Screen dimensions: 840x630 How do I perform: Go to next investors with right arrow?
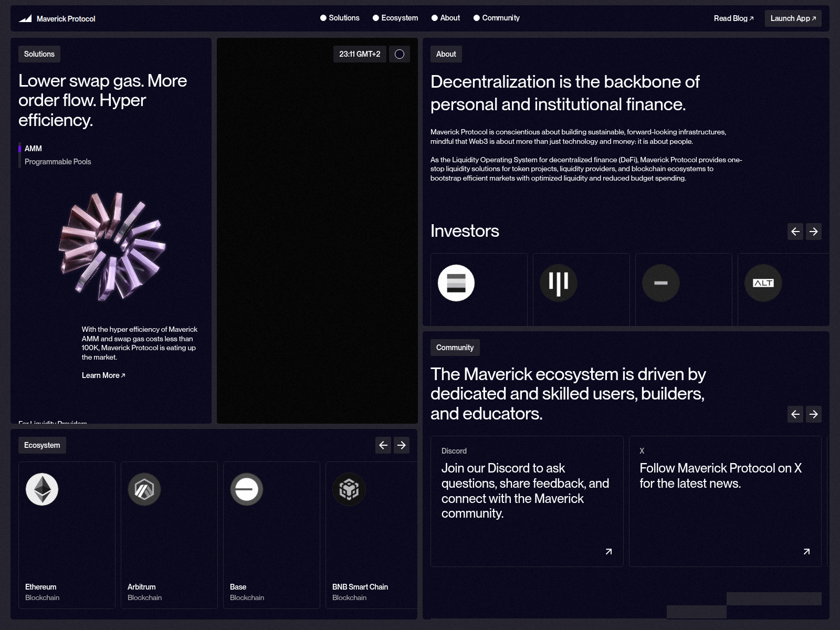814,232
